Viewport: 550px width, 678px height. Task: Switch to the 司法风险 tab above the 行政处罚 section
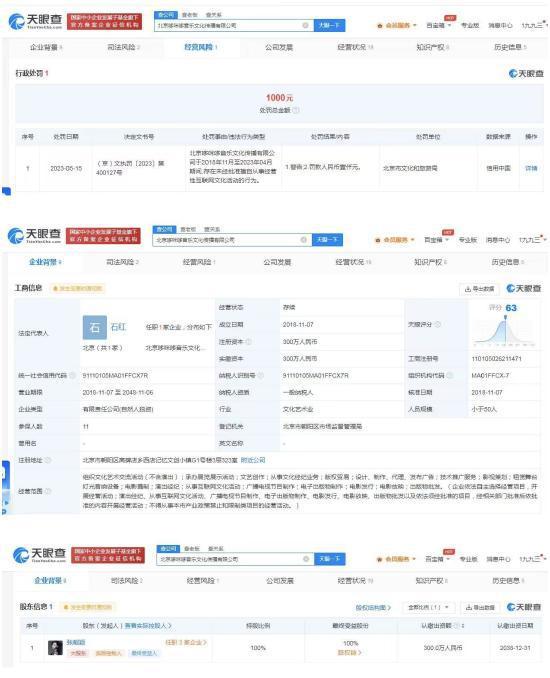(123, 47)
